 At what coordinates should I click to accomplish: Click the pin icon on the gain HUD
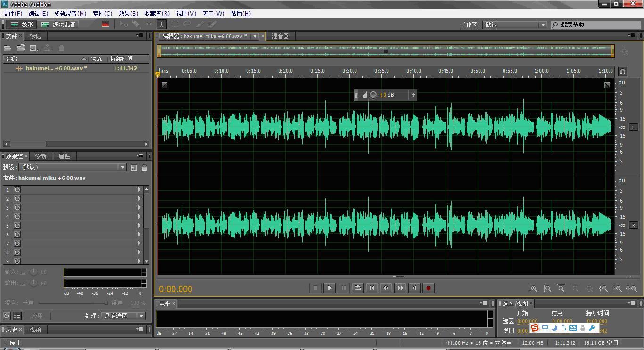(413, 95)
